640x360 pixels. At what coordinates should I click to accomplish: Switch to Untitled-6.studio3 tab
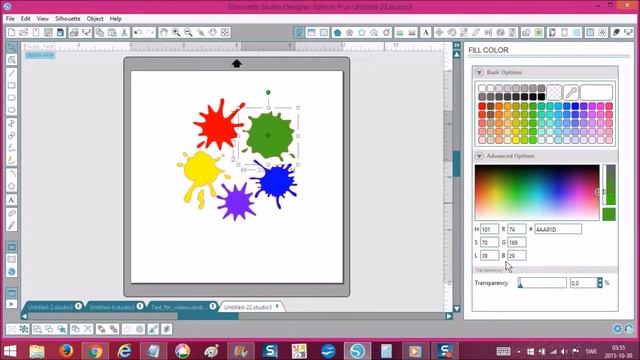pos(111,307)
